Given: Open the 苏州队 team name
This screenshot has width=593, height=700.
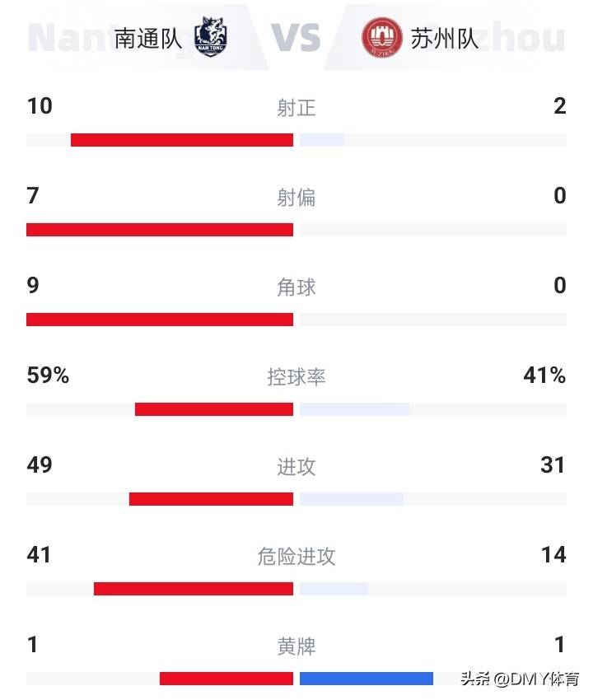Looking at the screenshot, I should tap(444, 39).
